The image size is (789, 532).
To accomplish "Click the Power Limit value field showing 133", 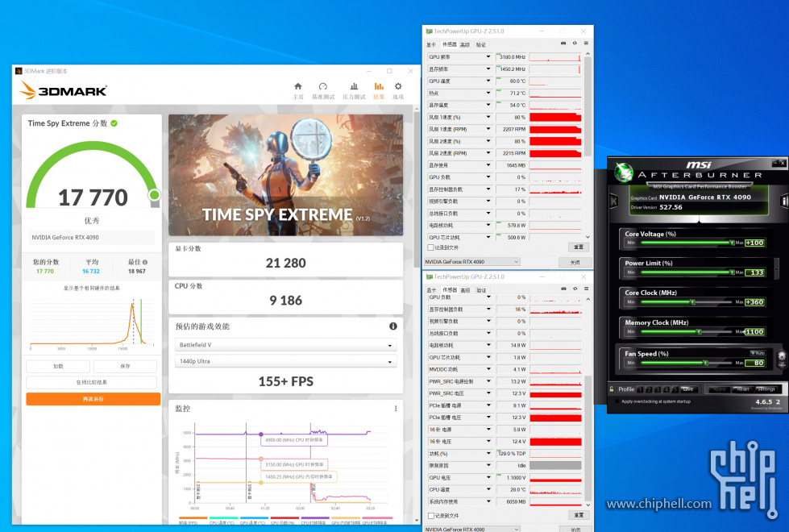I will coord(755,272).
